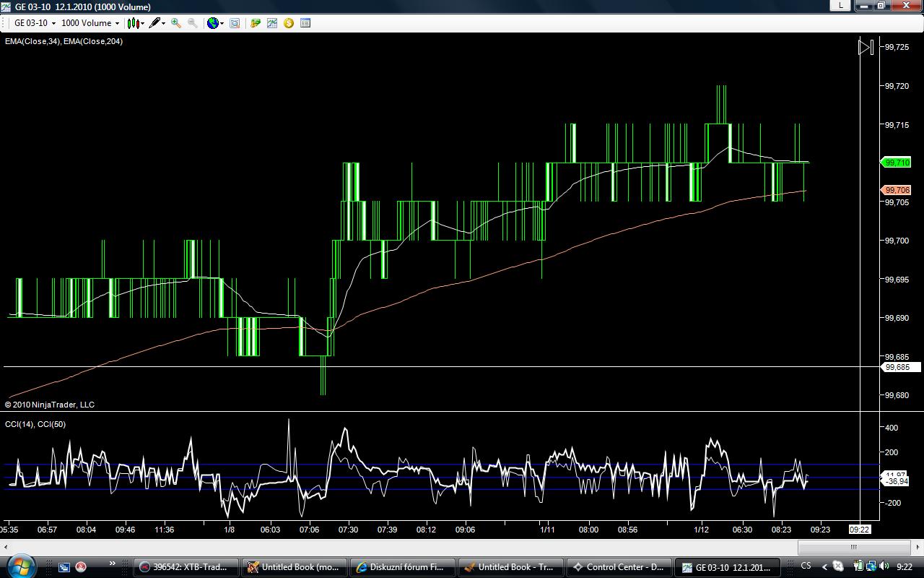
Task: Click the EMA(Close,34), EMA(Close,204) indicator label
Action: click(64, 41)
